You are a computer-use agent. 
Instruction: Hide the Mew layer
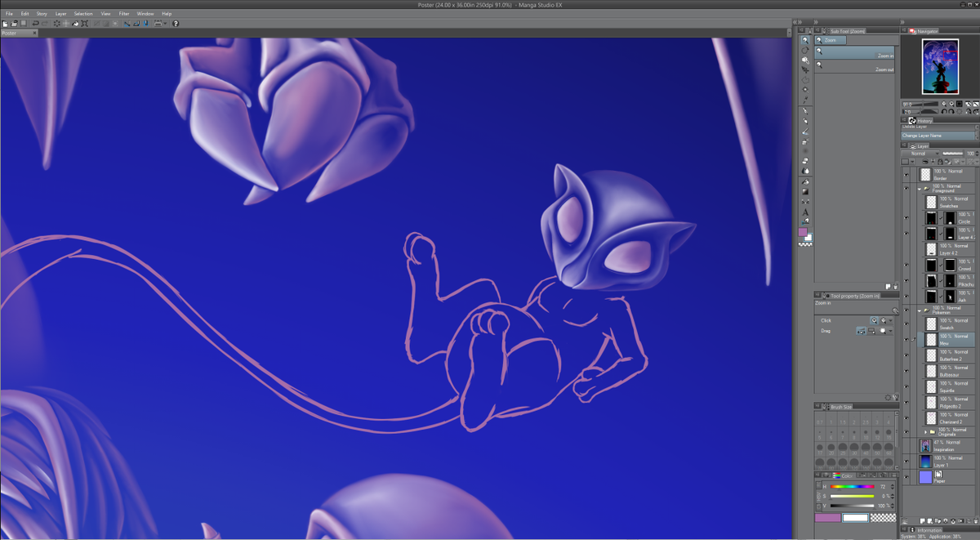pos(906,340)
